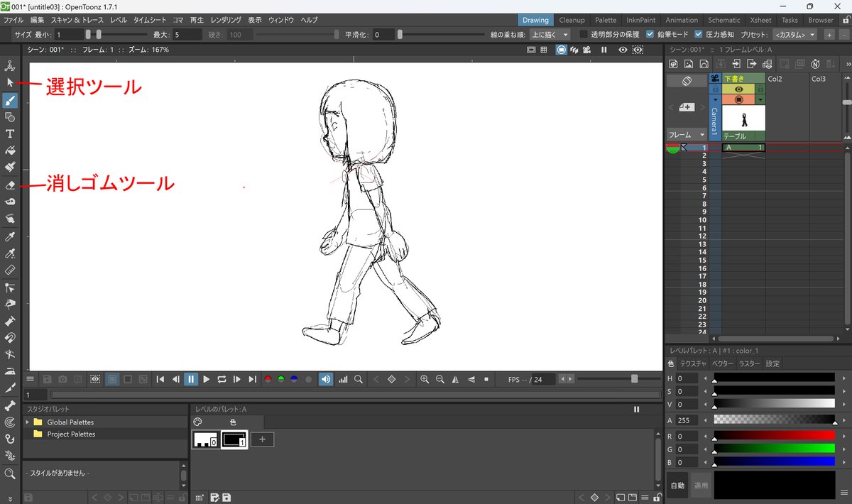Image resolution: width=852 pixels, height=504 pixels.
Task: Select the Type (T) tool
Action: (10, 133)
